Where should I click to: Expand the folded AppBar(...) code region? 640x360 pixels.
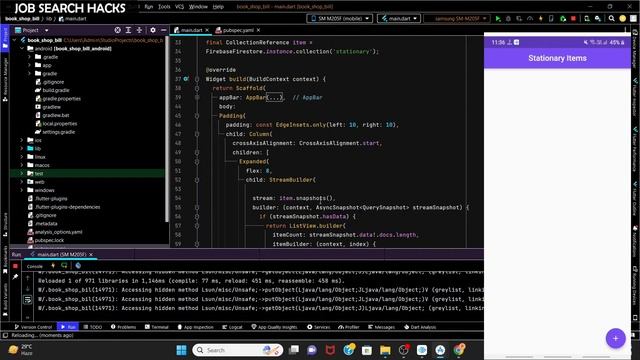pyautogui.click(x=274, y=98)
